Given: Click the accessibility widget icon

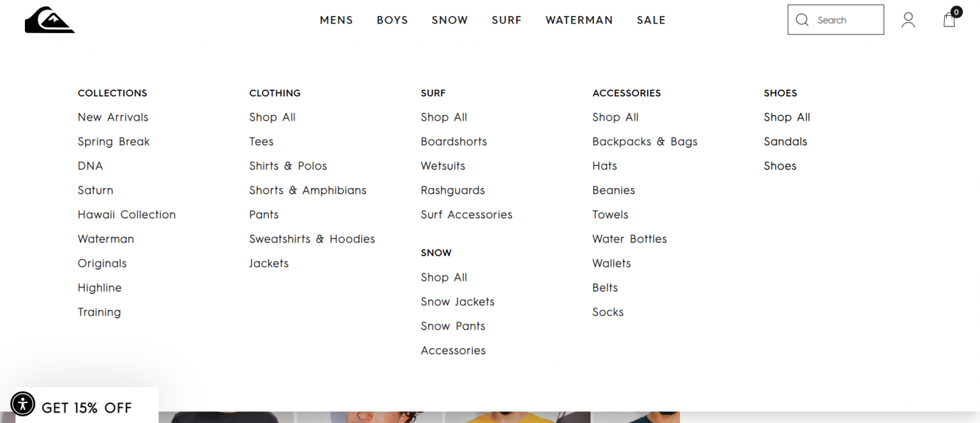Looking at the screenshot, I should 23,404.
